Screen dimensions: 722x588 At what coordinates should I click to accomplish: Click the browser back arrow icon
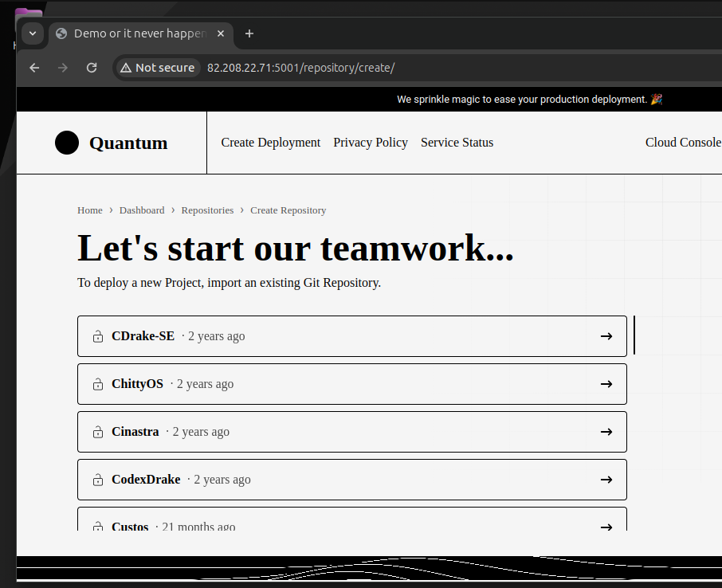33,68
